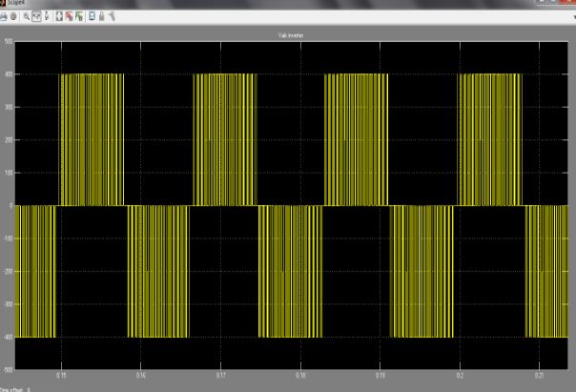
Task: Click the Scope icon in the title bar
Action: (x=2, y=3)
